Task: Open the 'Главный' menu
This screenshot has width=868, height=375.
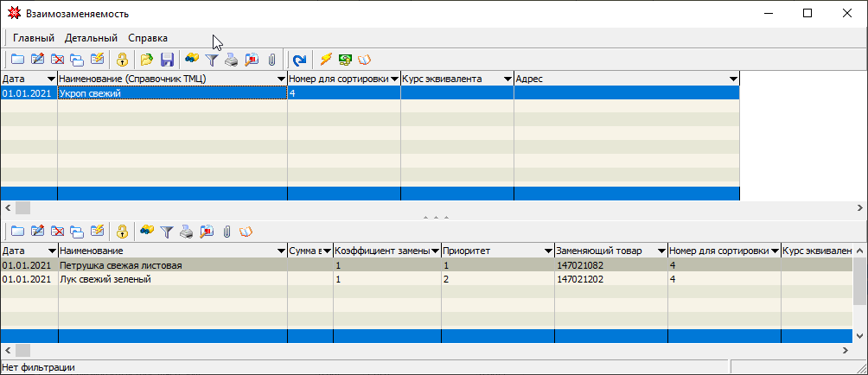Action: point(34,38)
